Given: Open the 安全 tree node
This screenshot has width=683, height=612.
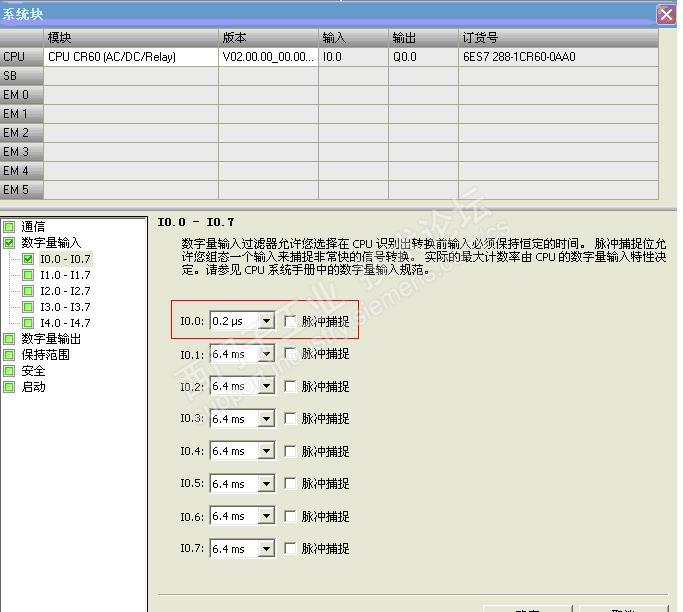Looking at the screenshot, I should pyautogui.click(x=33, y=371).
